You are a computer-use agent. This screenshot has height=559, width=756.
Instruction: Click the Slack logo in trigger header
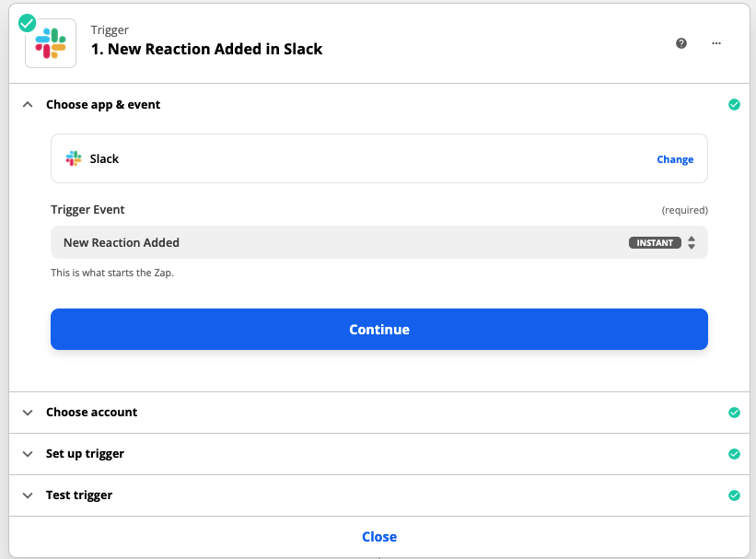point(51,43)
